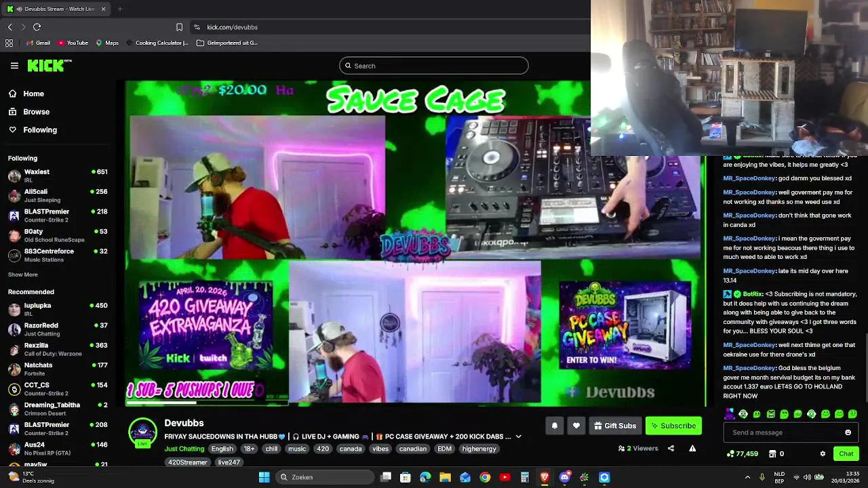Open emoji picker in chat input

pyautogui.click(x=848, y=432)
